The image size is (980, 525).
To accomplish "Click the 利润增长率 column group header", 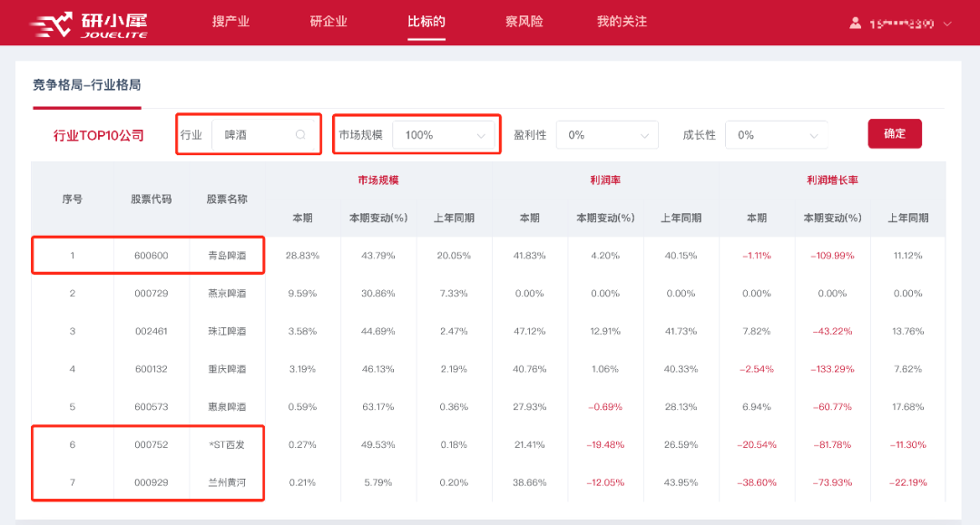I will click(x=832, y=180).
